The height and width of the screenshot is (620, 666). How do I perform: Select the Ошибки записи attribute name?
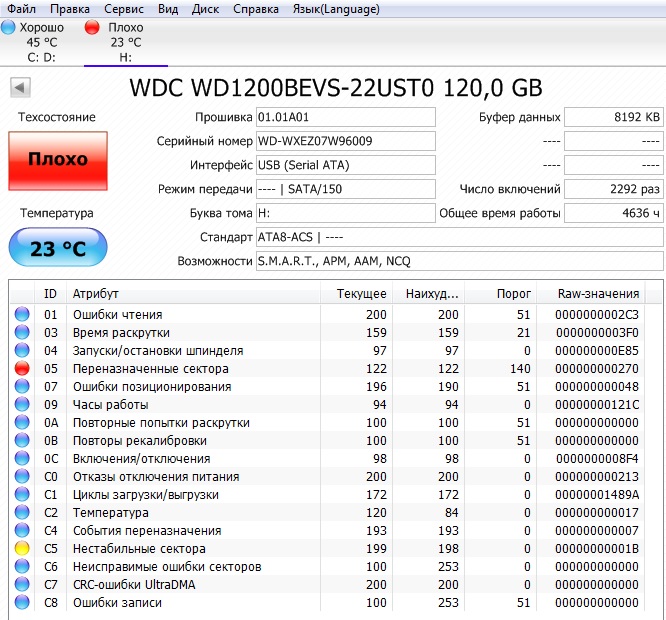[117, 603]
